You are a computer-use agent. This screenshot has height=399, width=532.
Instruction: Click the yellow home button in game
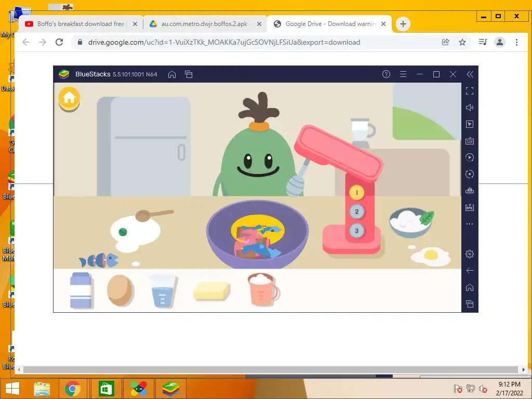coord(69,99)
